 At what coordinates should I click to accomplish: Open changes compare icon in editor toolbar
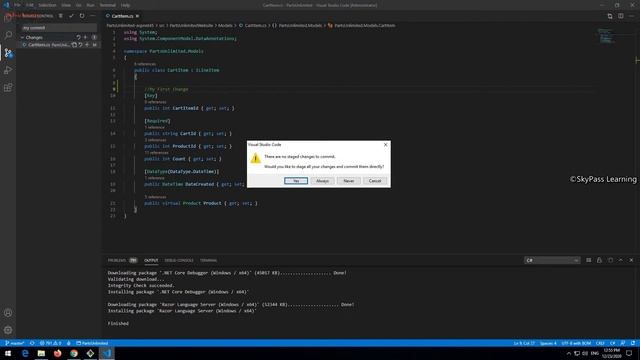610,16
